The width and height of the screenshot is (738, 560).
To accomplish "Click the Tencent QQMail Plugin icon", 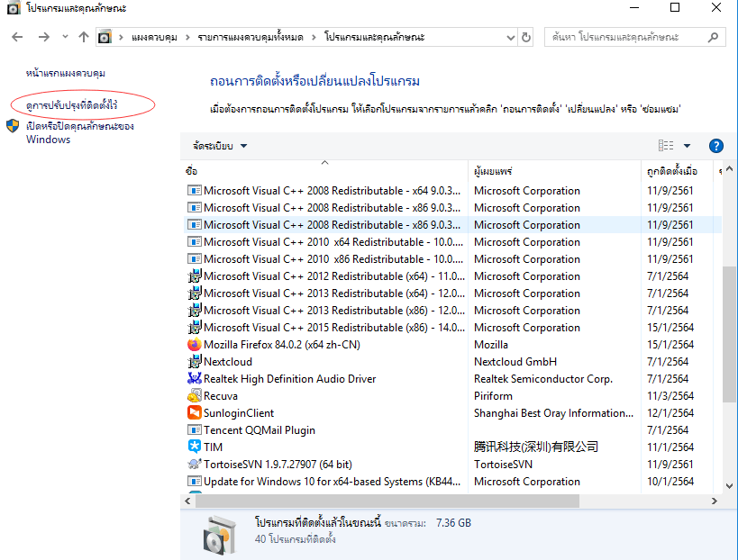I will [194, 429].
